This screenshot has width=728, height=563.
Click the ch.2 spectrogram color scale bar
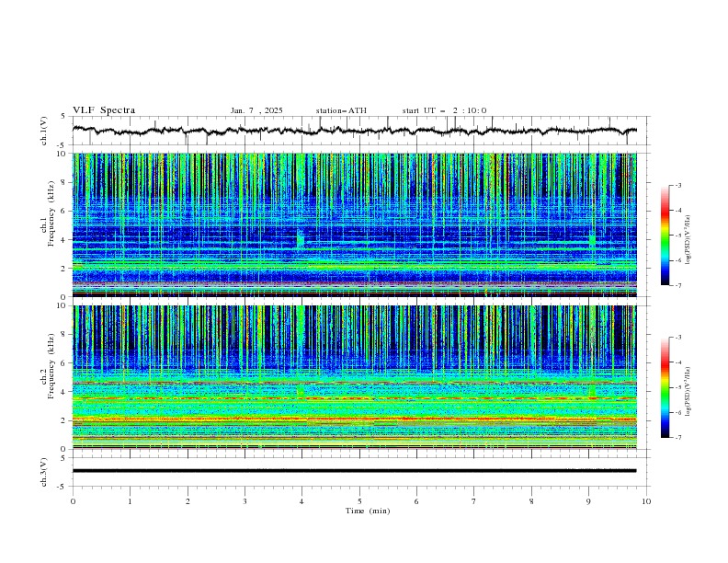point(665,387)
